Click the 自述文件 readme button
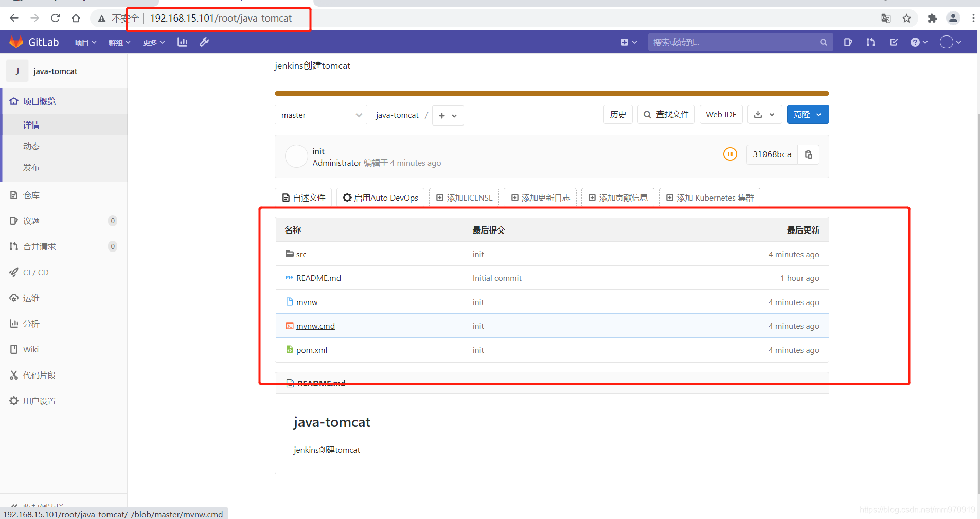 304,198
